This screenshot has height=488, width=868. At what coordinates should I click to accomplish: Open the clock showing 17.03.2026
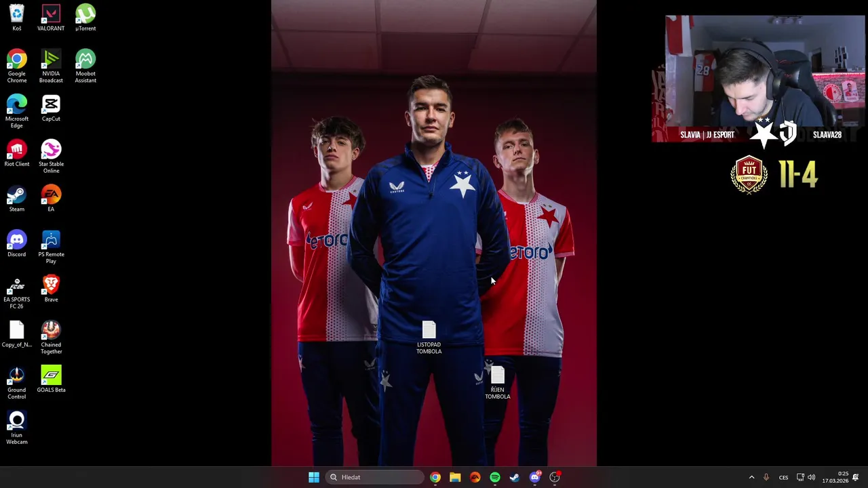835,477
